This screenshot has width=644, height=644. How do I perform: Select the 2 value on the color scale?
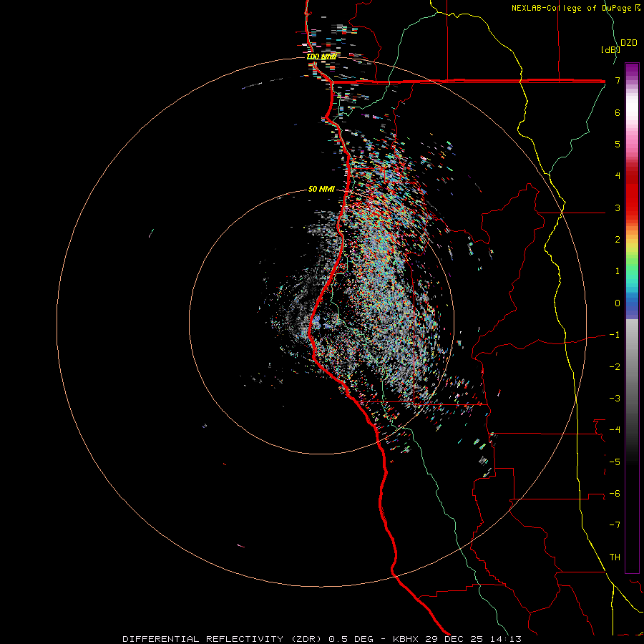click(618, 240)
